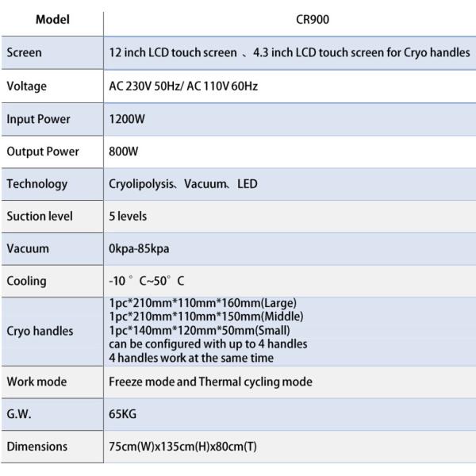This screenshot has width=476, height=476.
Task: Select the 75cm(W)x135cm(H)x80cm(T) dimensions value
Action: 182,447
